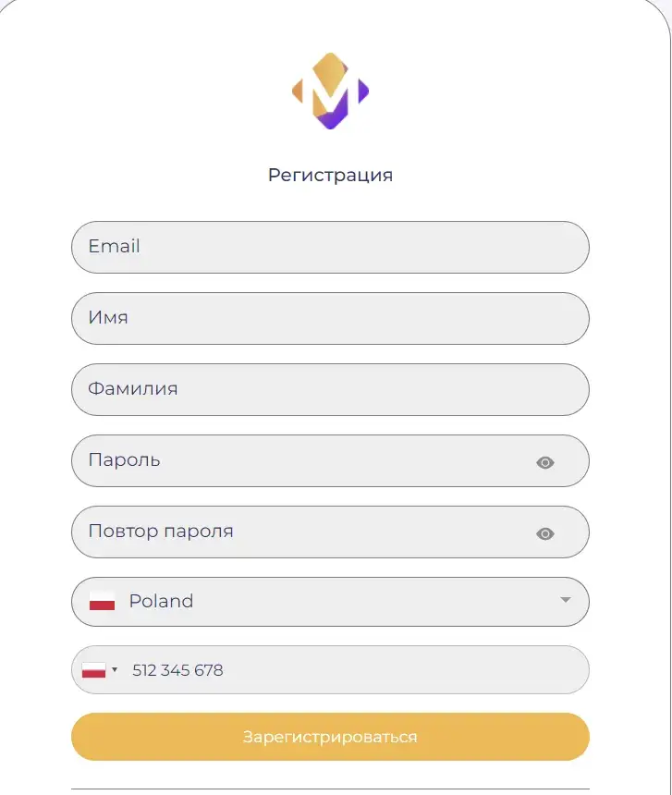This screenshot has height=795, width=672.
Task: Select the Фамилия input field
Action: coord(330,389)
